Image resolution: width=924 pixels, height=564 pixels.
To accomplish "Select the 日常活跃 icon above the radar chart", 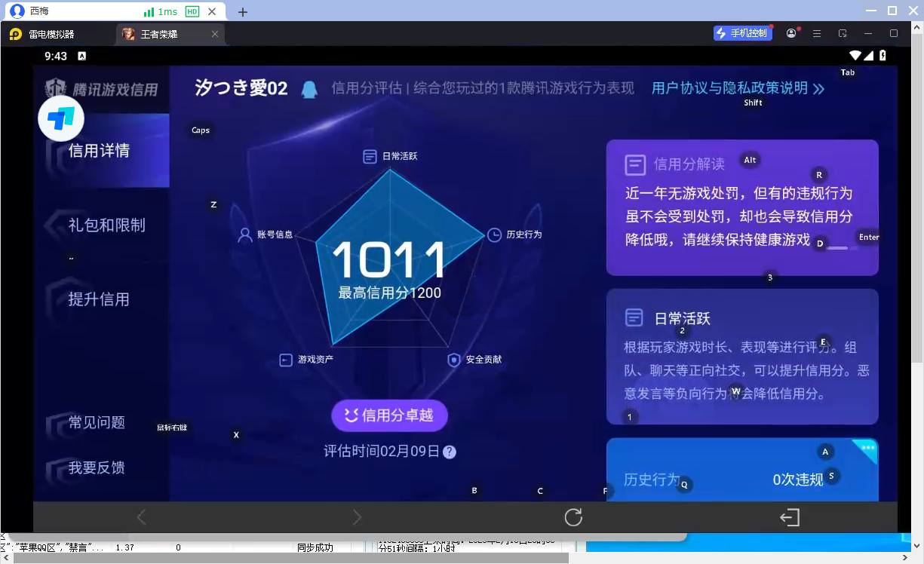I will pos(369,156).
